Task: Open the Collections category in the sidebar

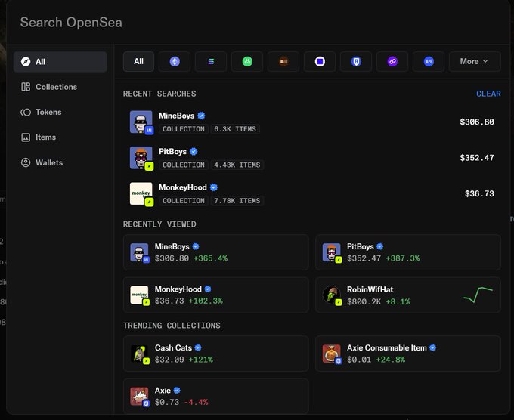Action: [60, 87]
